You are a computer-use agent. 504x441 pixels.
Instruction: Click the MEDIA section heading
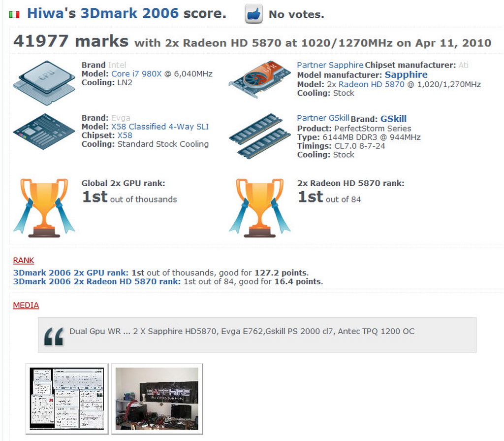point(26,305)
